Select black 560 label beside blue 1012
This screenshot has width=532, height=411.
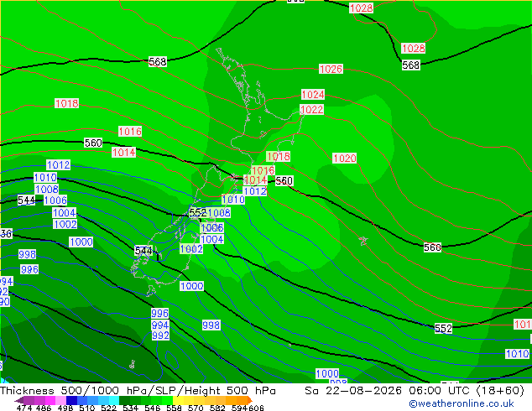pos(284,180)
